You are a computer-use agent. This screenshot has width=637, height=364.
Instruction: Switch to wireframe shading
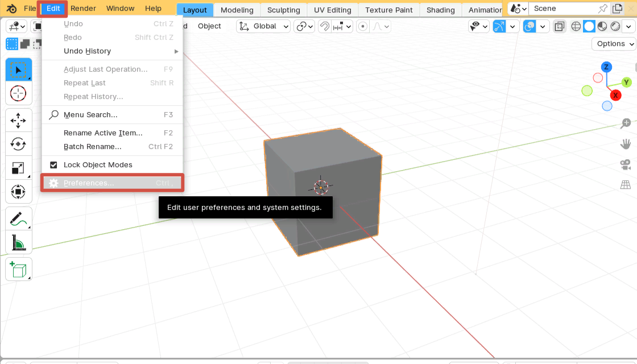(576, 26)
